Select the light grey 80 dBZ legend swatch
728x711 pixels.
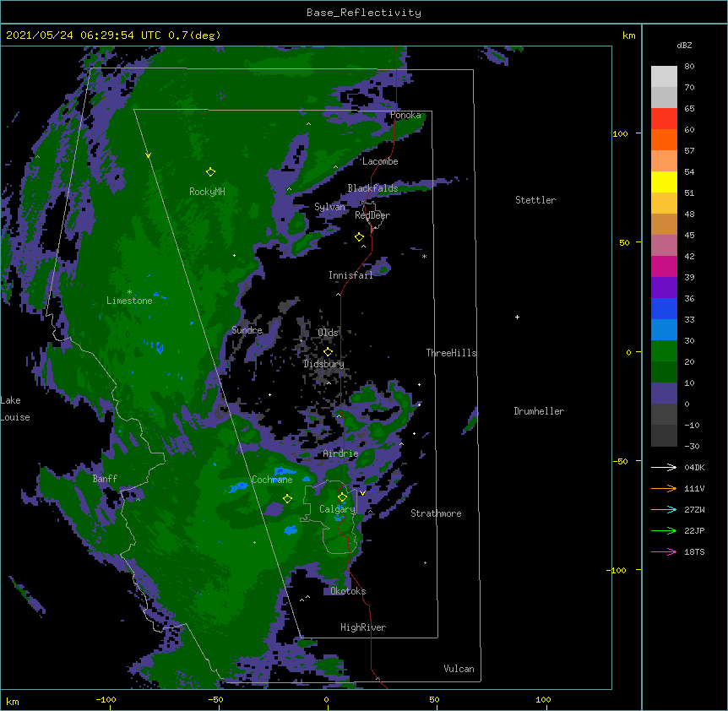664,76
